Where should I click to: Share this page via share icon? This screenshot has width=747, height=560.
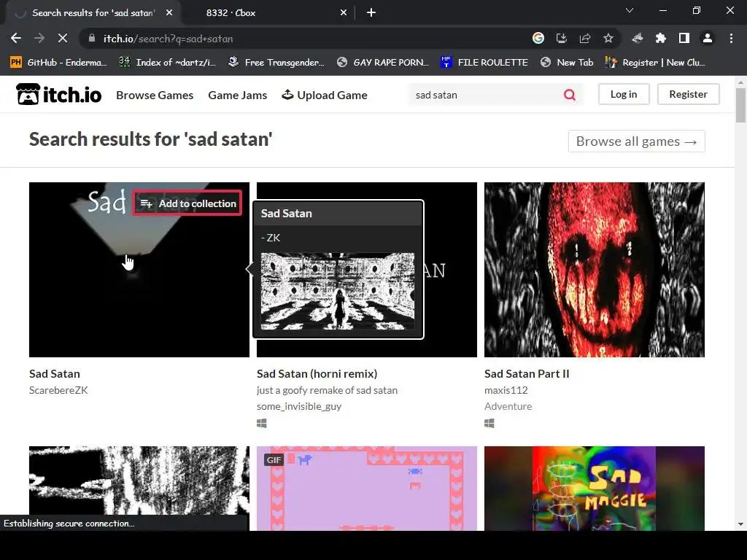tap(585, 39)
